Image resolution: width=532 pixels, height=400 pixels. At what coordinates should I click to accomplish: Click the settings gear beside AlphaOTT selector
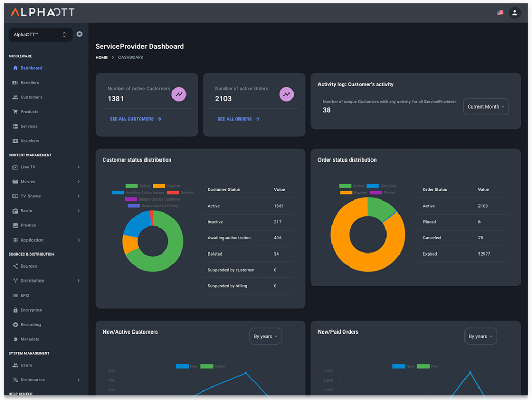79,34
